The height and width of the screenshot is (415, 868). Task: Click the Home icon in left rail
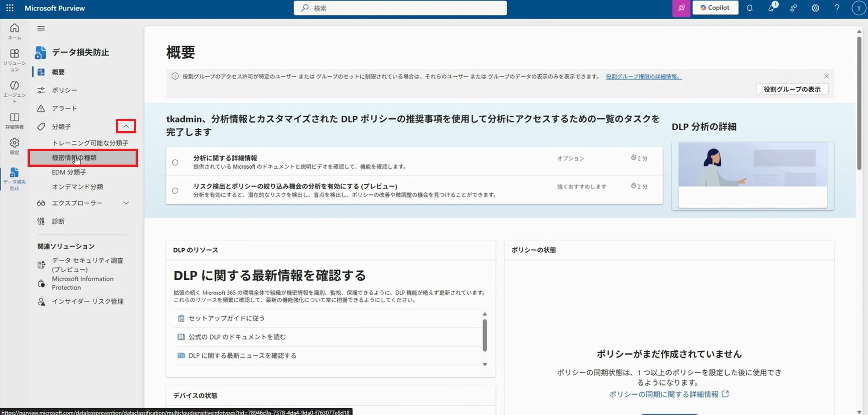(x=14, y=31)
